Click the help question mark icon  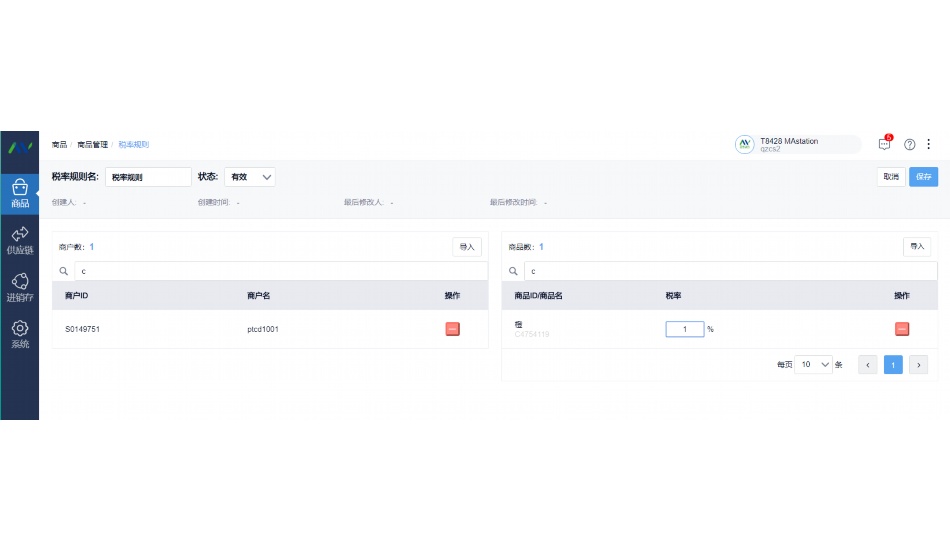[x=910, y=144]
